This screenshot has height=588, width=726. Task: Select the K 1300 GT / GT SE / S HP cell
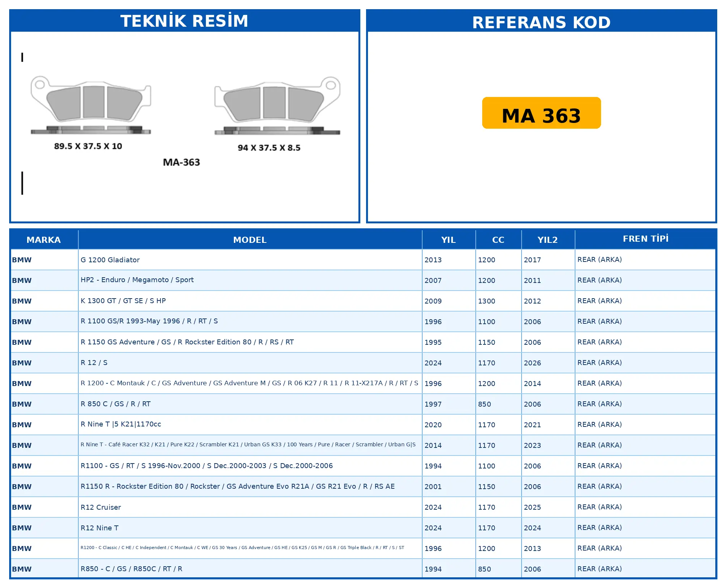tap(250, 301)
